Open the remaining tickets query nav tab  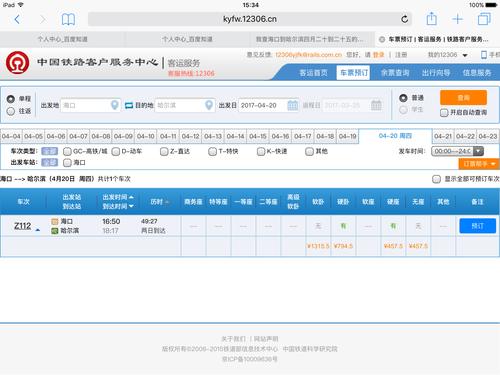(x=395, y=73)
